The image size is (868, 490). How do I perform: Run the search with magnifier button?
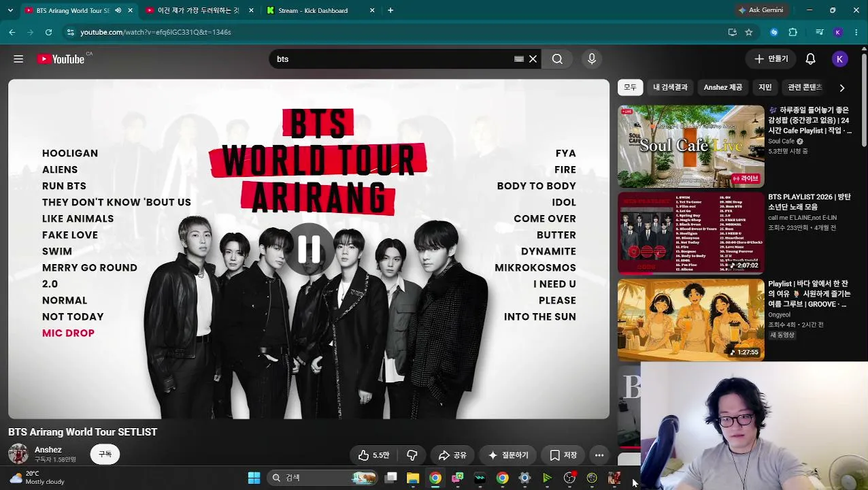pyautogui.click(x=557, y=59)
